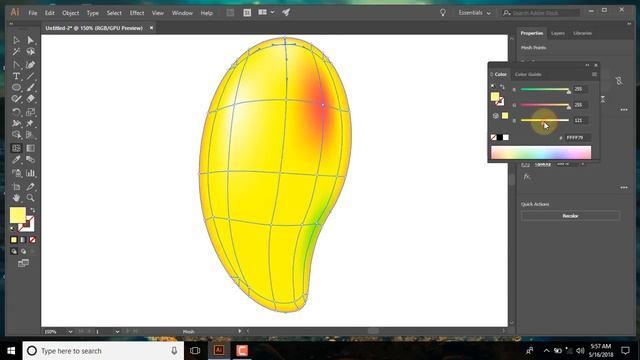Open the Color panel options menu
Screen dimensions: 640x360
tap(594, 74)
